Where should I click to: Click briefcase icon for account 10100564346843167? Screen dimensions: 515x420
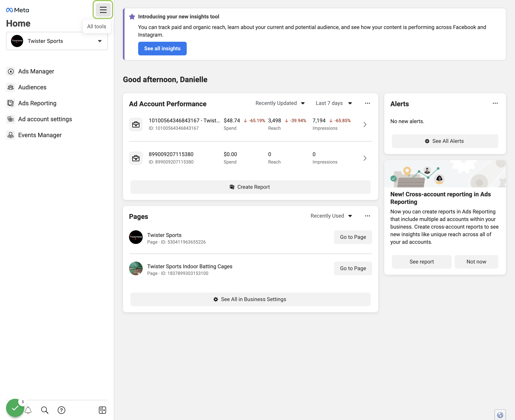pyautogui.click(x=136, y=124)
